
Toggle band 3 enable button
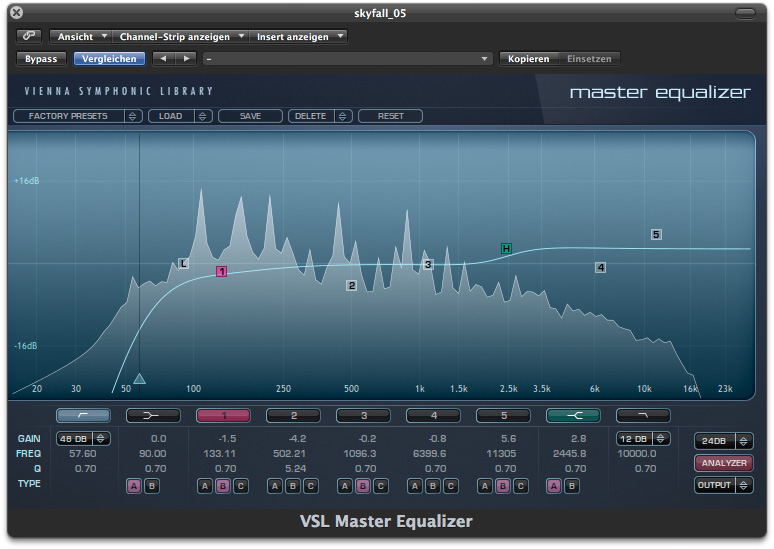point(364,416)
